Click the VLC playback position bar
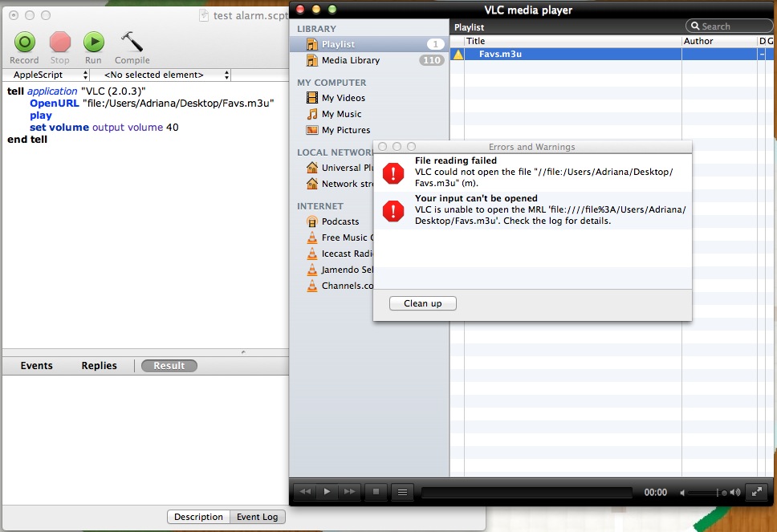The image size is (777, 532). tap(527, 493)
